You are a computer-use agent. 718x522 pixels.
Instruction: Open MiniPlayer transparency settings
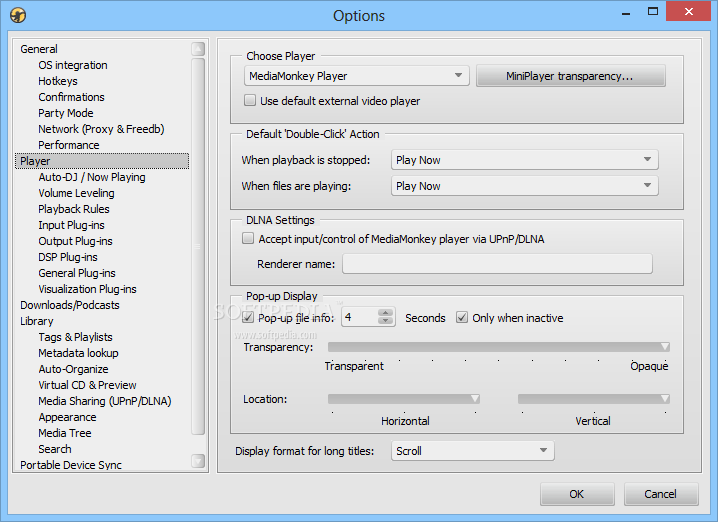click(x=571, y=76)
